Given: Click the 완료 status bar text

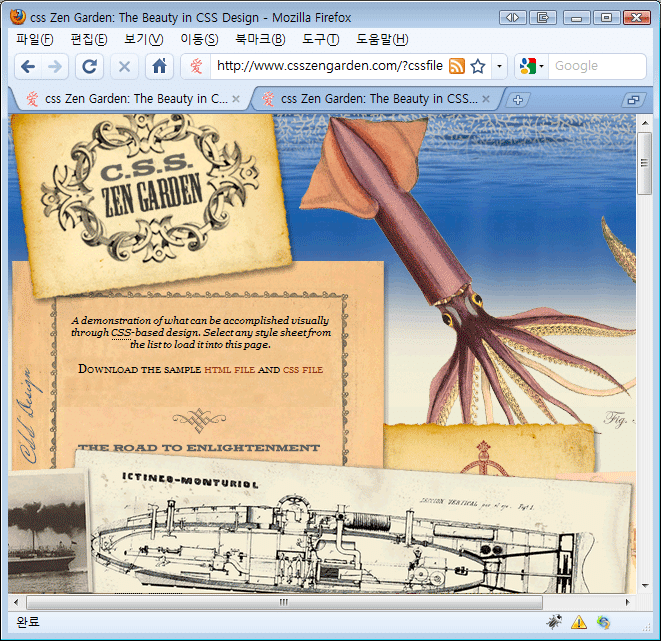Looking at the screenshot, I should point(28,622).
